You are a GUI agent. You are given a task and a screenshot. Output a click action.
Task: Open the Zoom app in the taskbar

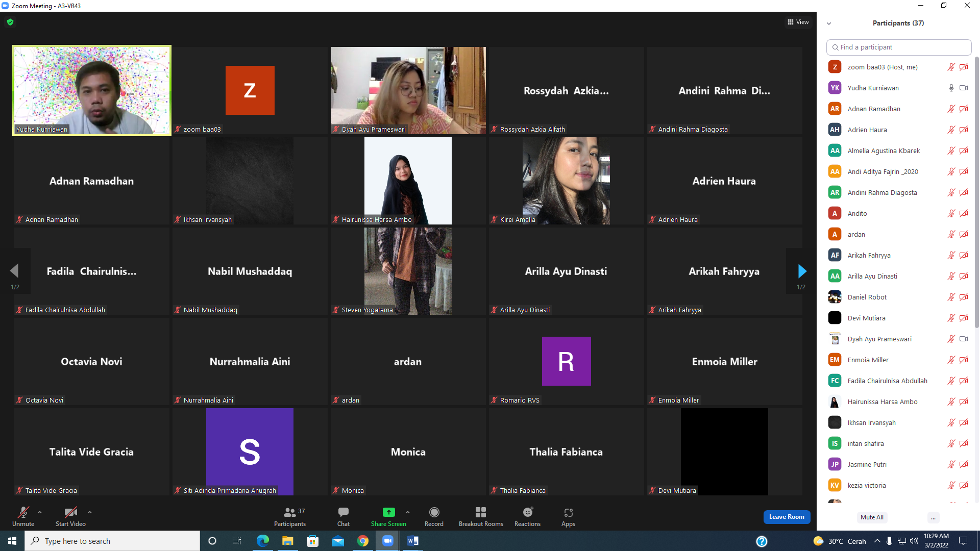pos(388,541)
